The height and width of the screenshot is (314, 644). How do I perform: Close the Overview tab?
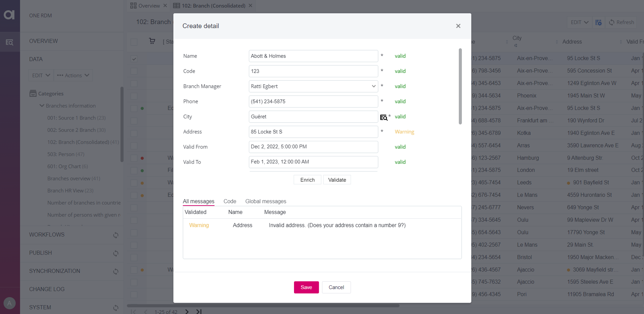tap(165, 5)
